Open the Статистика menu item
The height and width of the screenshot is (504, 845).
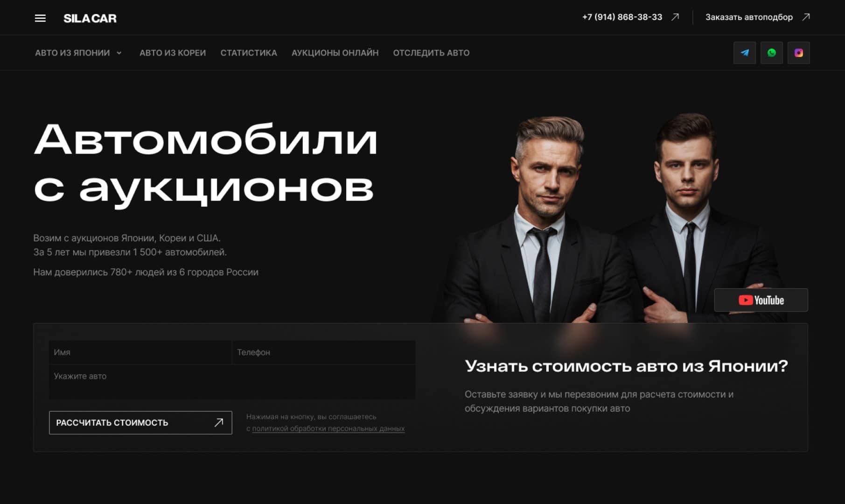(249, 53)
